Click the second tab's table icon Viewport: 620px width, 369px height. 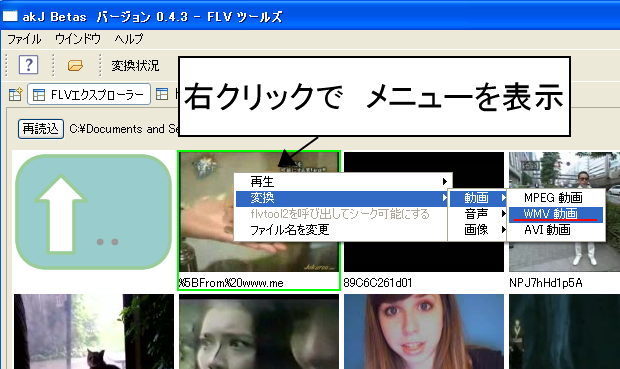tap(162, 94)
